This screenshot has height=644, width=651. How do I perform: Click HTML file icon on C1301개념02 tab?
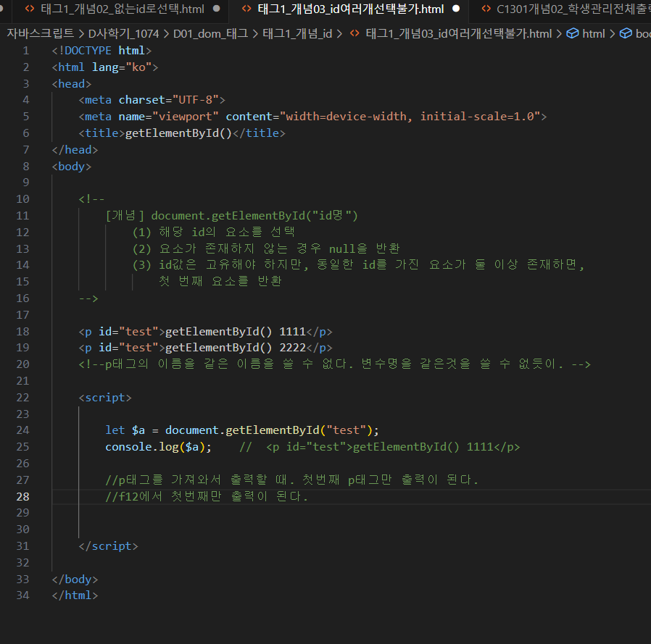486,9
